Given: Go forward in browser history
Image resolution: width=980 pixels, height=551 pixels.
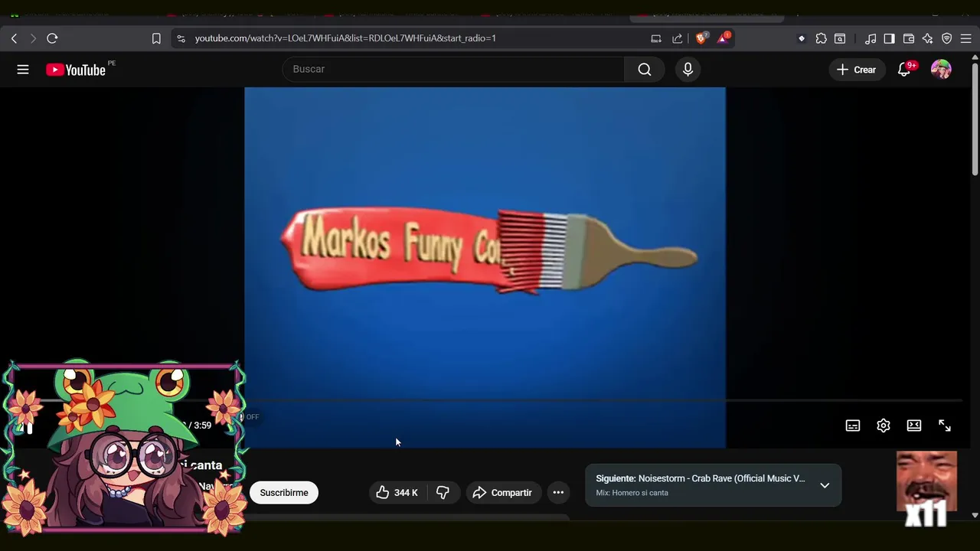Looking at the screenshot, I should point(33,38).
